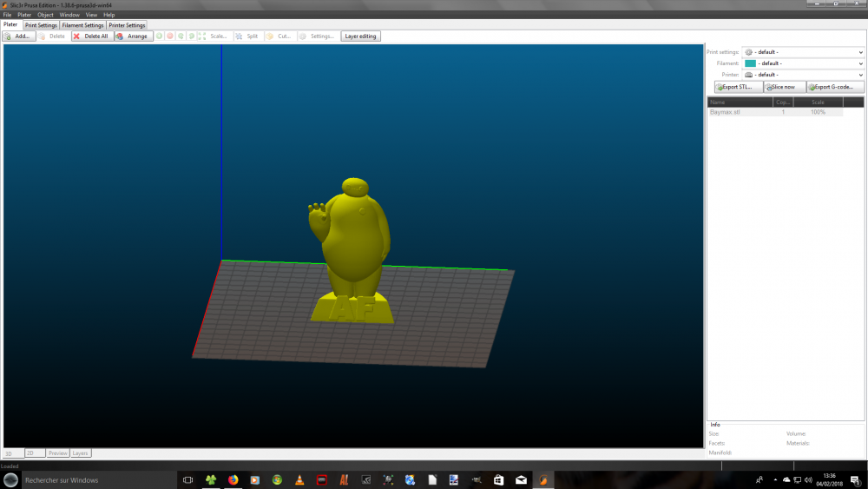868x489 pixels.
Task: Switch to the Layers view tab
Action: click(80, 453)
